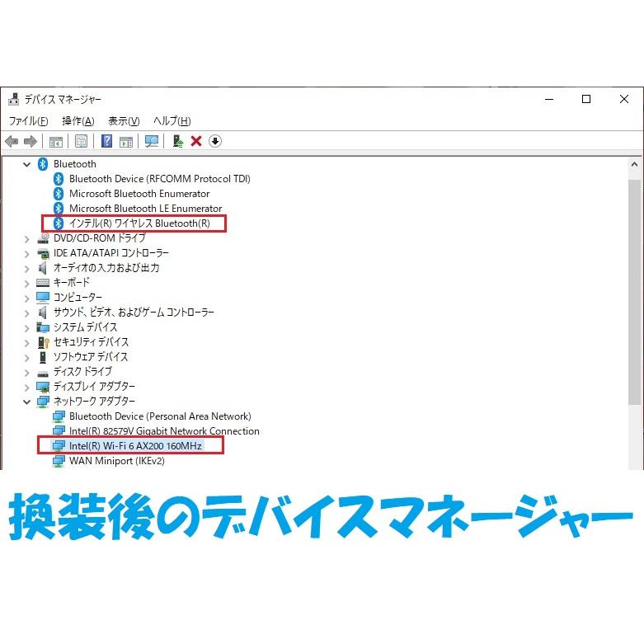Disable device down-arrow circle icon
This screenshot has height=644, width=644.
tap(215, 141)
